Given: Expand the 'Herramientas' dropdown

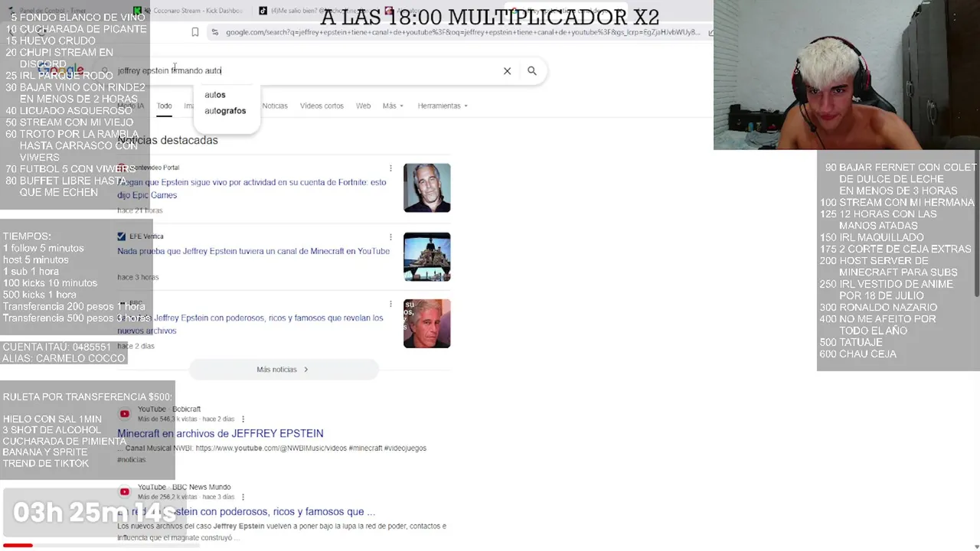Looking at the screenshot, I should [x=443, y=106].
